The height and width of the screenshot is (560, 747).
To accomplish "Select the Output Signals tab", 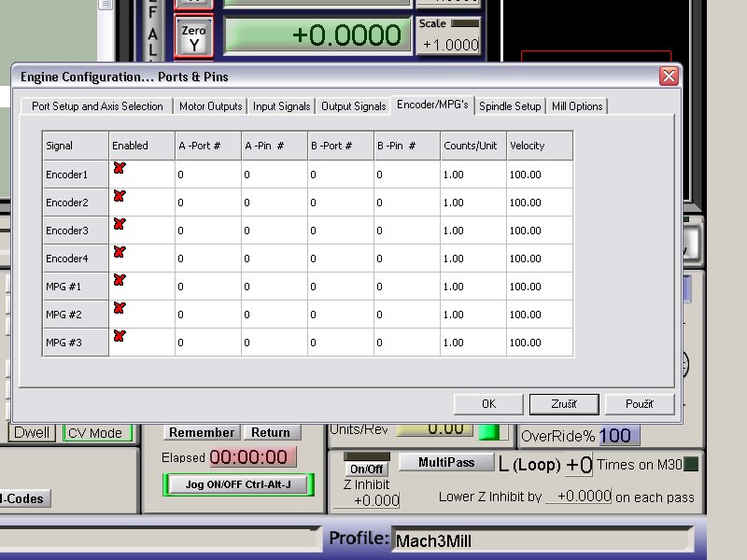I will [353, 106].
